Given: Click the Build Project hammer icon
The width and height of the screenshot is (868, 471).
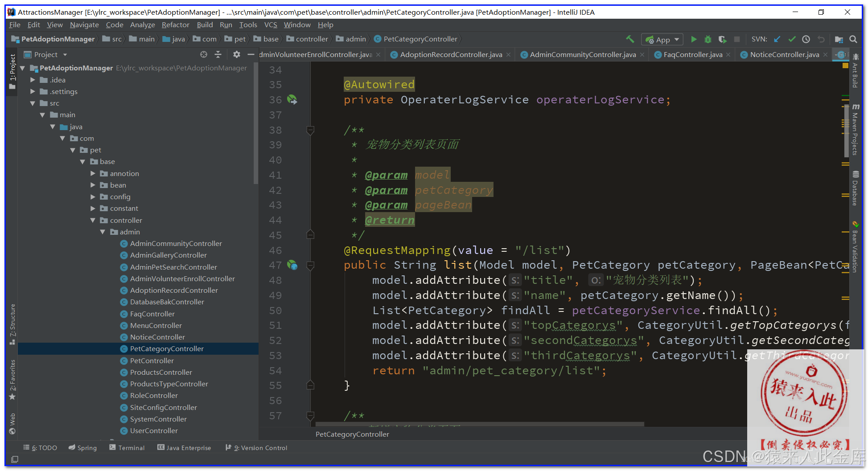Looking at the screenshot, I should 630,39.
